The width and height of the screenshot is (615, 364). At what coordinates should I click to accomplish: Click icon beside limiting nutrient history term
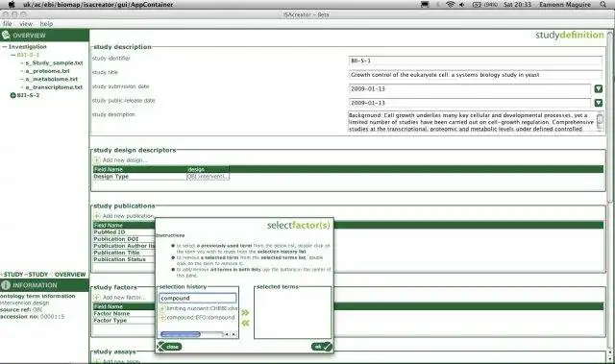[x=162, y=308]
